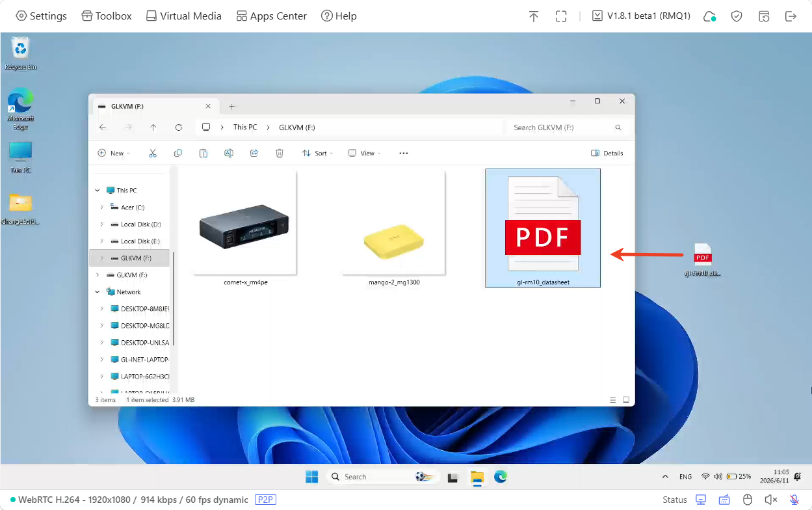Enter fullscreen with the corner-brackets icon

(561, 16)
